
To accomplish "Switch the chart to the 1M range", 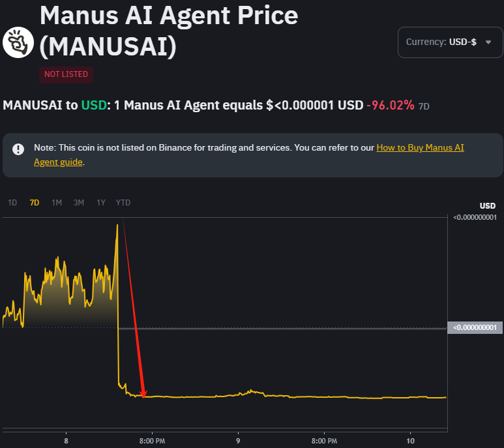I will tap(57, 203).
